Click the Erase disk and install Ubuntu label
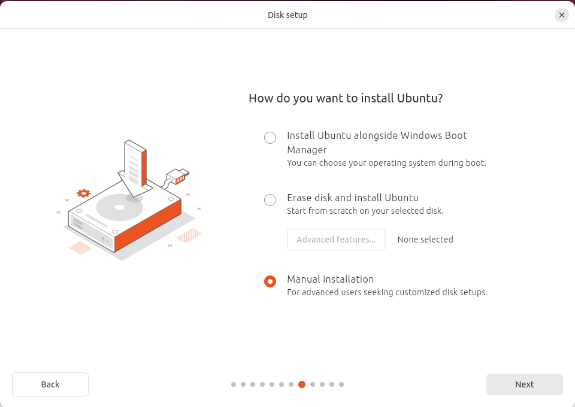 tap(352, 198)
